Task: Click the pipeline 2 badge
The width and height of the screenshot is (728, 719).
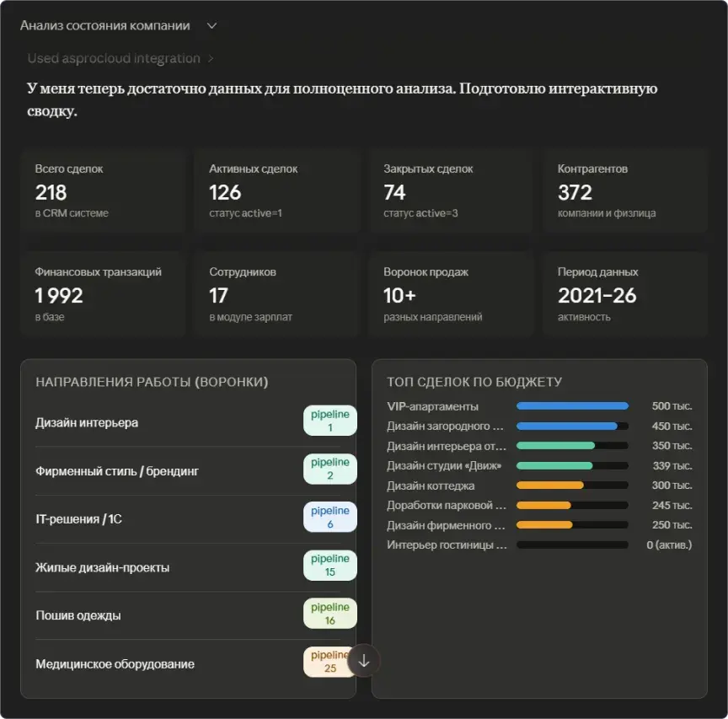Action: 330,469
